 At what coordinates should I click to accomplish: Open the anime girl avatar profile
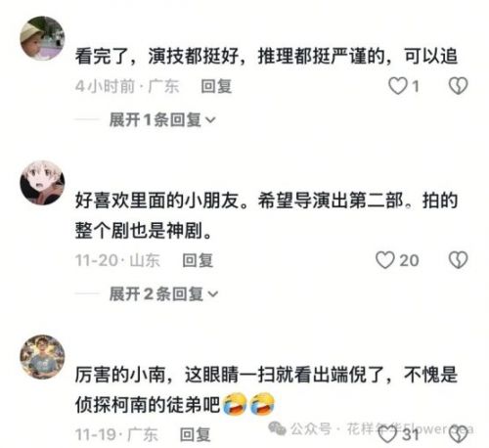coord(42,183)
